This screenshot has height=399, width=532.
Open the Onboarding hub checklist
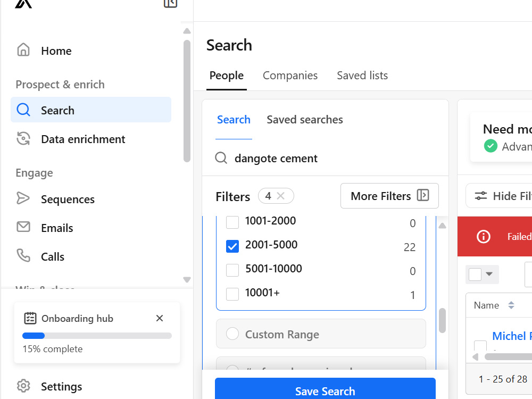point(77,318)
